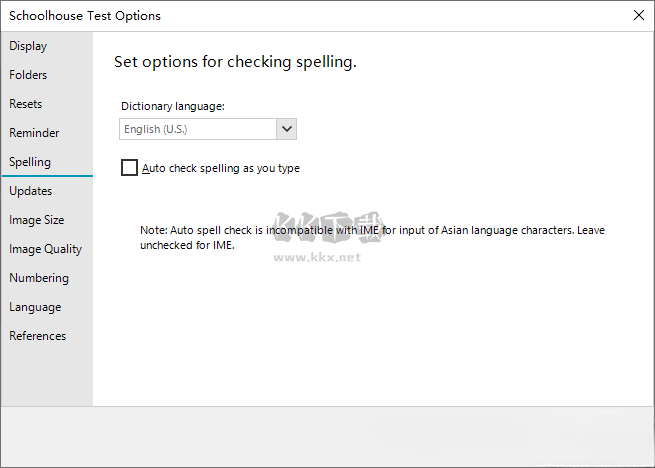Select the Resets category
The height and width of the screenshot is (468, 655).
click(26, 104)
